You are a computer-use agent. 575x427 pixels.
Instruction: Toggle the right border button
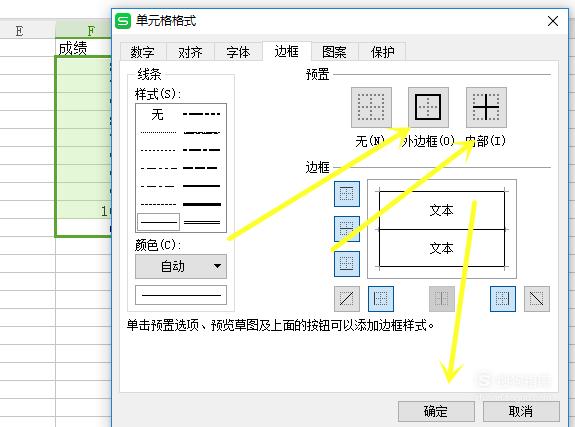[502, 299]
